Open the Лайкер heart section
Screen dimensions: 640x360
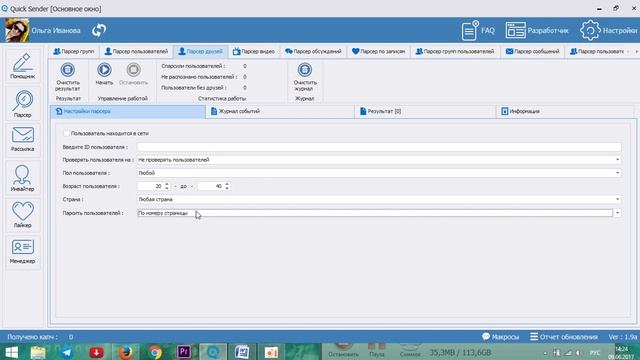point(22,215)
